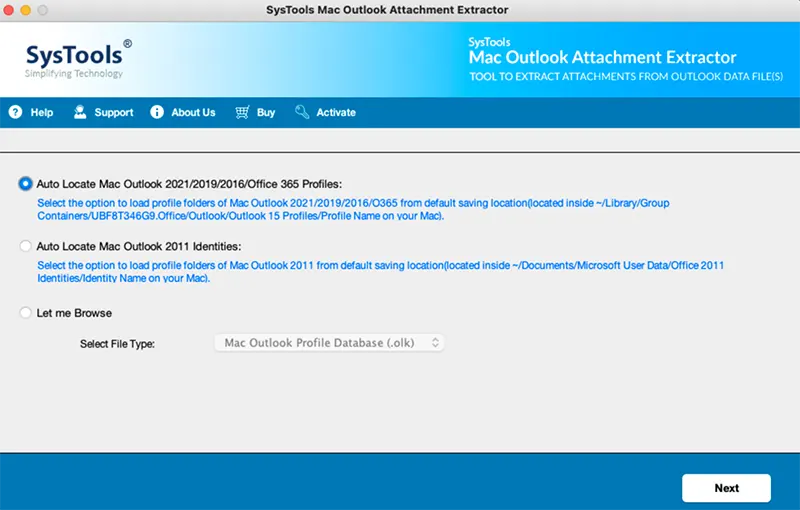Screen dimensions: 800x510
Task: Click the SysTools Simplifying Technology logo
Action: pos(78,59)
